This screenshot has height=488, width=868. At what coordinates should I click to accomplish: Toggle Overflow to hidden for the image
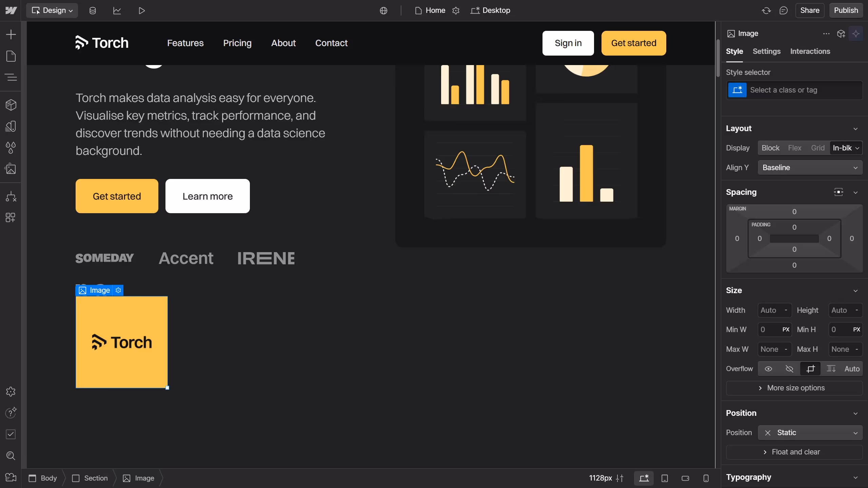789,369
